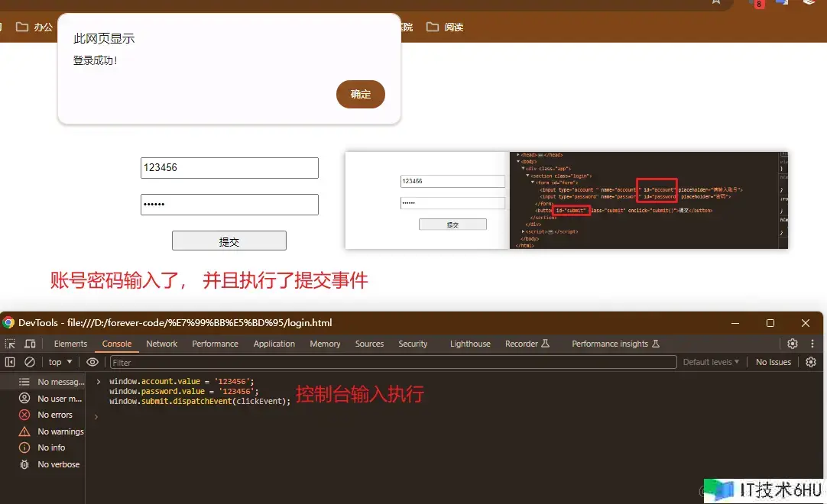Click the No Issues indicator
The width and height of the screenshot is (827, 504).
(773, 362)
